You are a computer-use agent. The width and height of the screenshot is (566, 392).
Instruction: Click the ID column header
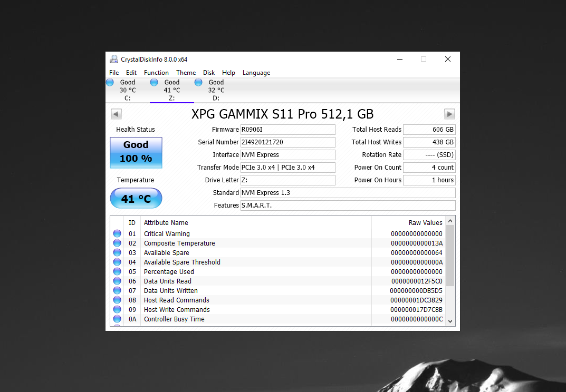(132, 222)
